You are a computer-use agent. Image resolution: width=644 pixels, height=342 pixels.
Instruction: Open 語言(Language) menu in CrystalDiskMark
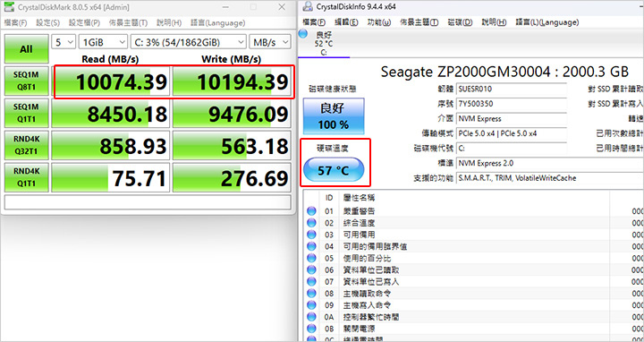click(x=217, y=22)
